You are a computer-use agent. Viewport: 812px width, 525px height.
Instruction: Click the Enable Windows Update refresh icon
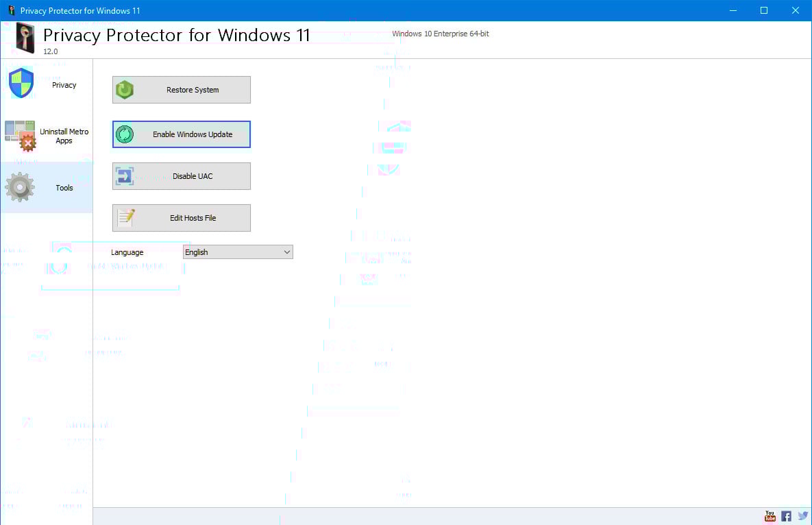pos(125,134)
